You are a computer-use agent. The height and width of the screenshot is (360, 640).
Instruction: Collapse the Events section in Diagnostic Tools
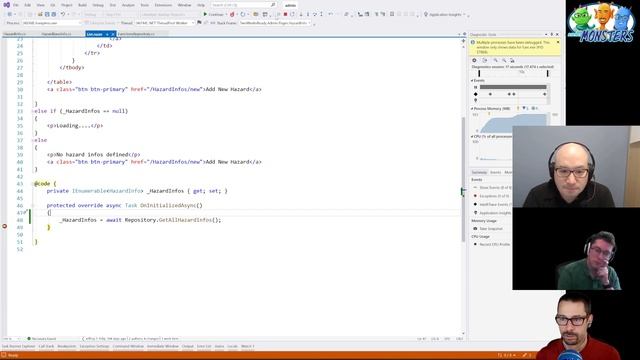coord(472,81)
